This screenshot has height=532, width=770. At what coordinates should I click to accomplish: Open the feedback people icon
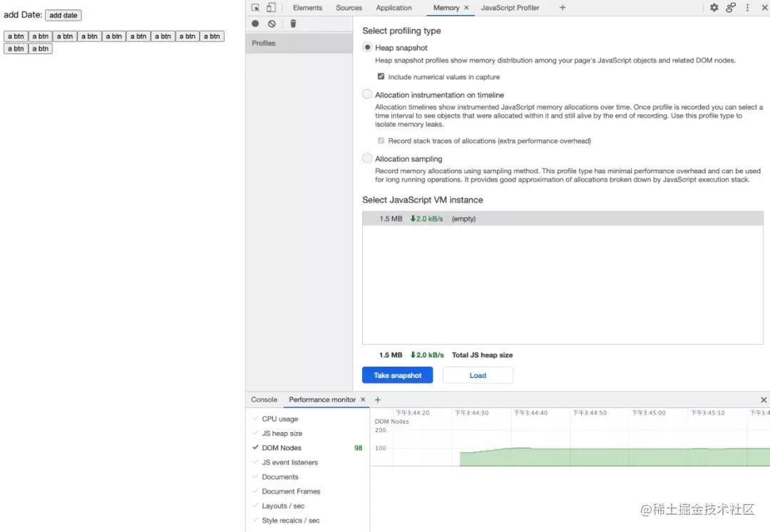click(731, 7)
